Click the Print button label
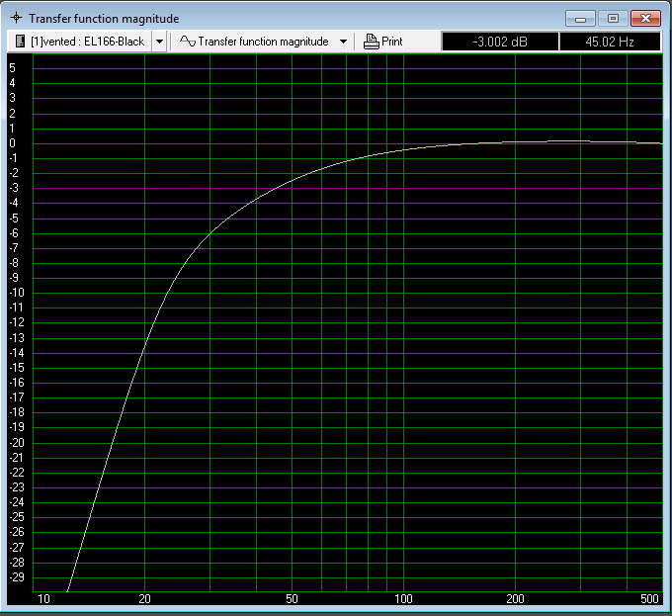Image resolution: width=672 pixels, height=616 pixels. tap(392, 42)
